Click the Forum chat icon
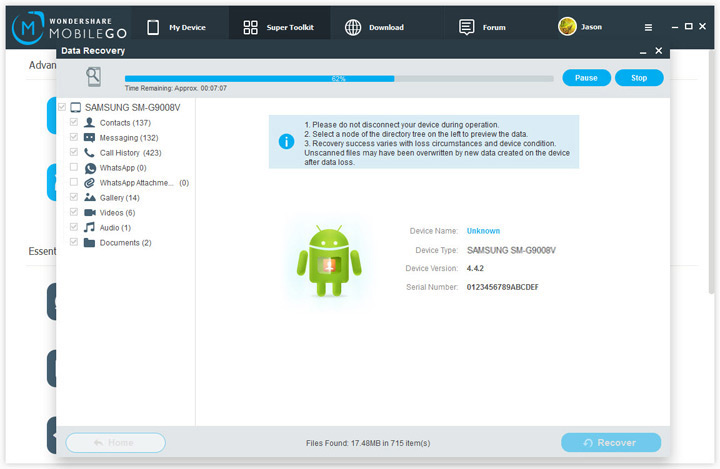 coord(467,28)
